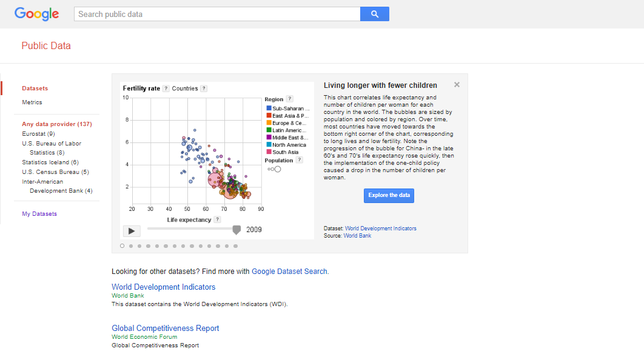644x357 pixels.
Task: Open the Datasets sidebar tab
Action: click(35, 88)
